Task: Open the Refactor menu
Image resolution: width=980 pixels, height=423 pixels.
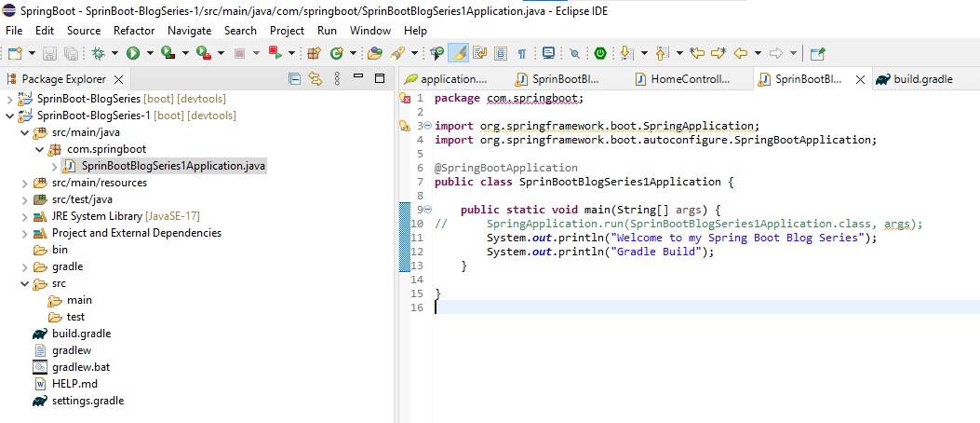Action: (134, 31)
